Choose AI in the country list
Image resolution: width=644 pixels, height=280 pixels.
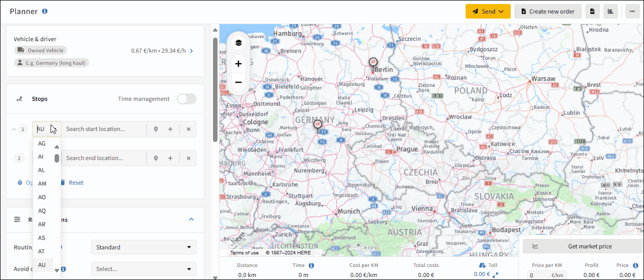coord(43,157)
